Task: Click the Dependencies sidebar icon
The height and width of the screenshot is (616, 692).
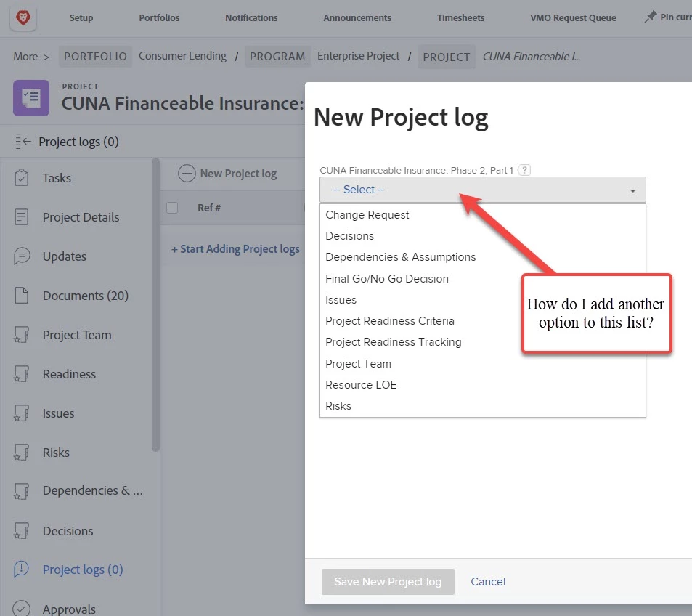Action: point(21,491)
